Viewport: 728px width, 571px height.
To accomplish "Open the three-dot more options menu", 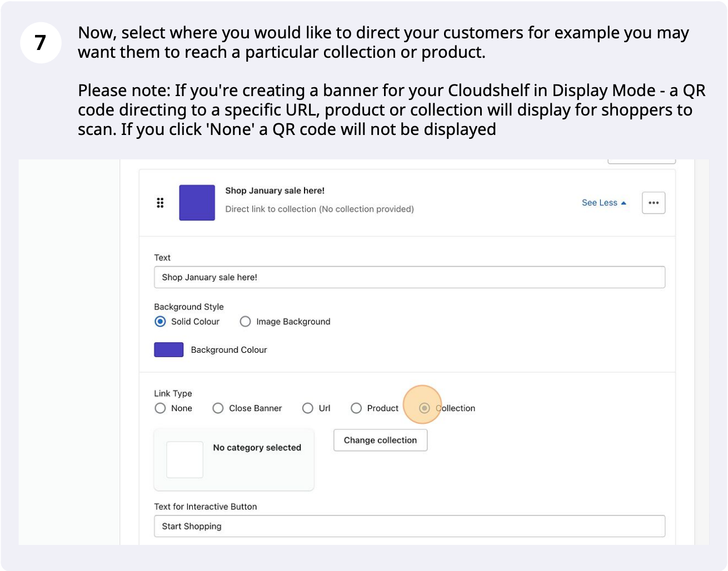I will (654, 203).
